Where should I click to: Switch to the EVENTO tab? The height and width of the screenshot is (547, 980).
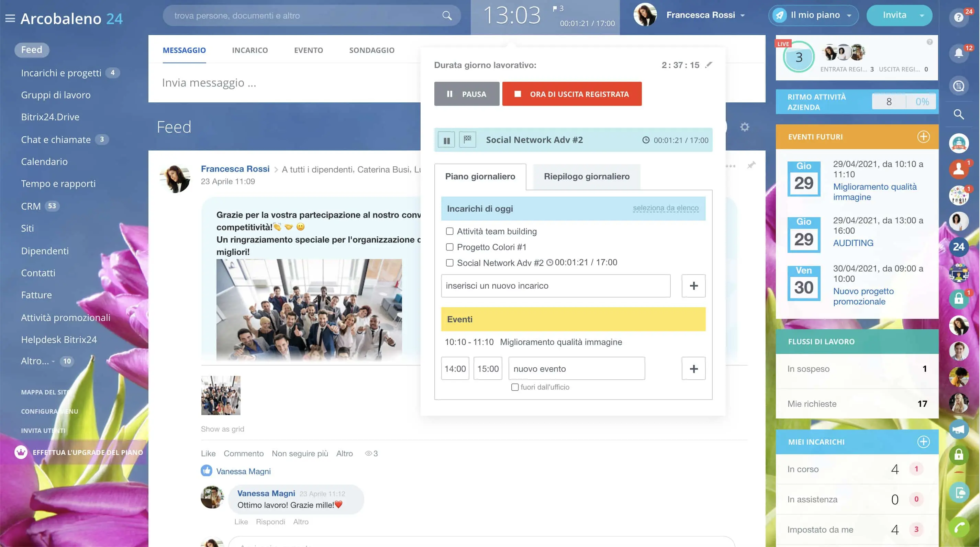coord(308,50)
